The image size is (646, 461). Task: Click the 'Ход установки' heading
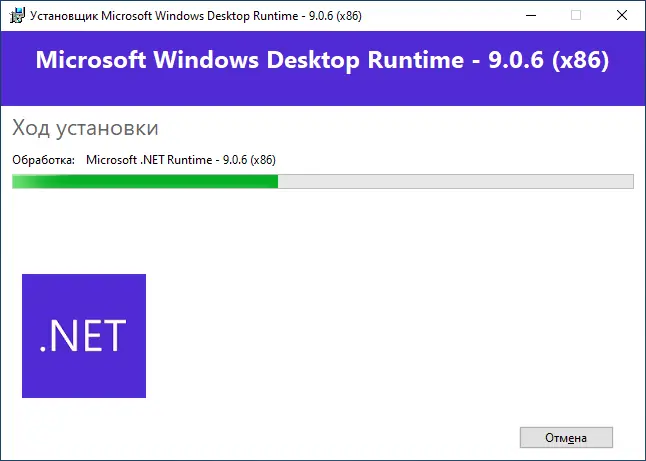pos(85,128)
